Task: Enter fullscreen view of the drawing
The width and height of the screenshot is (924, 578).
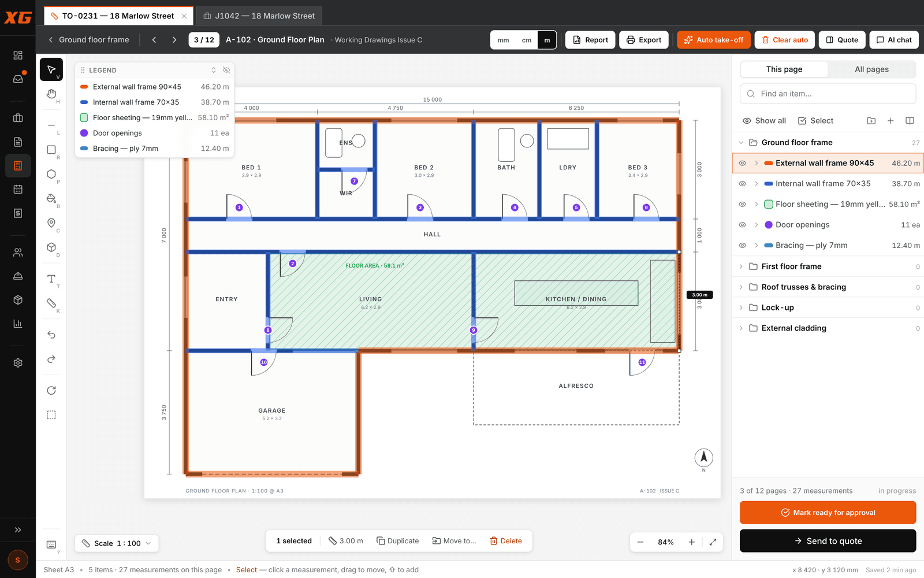Action: (x=713, y=542)
